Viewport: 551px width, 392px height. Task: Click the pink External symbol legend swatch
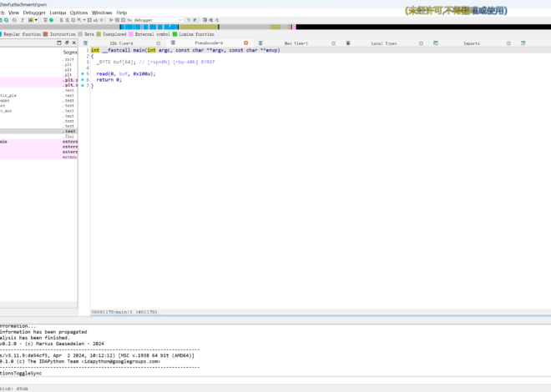pyautogui.click(x=131, y=34)
